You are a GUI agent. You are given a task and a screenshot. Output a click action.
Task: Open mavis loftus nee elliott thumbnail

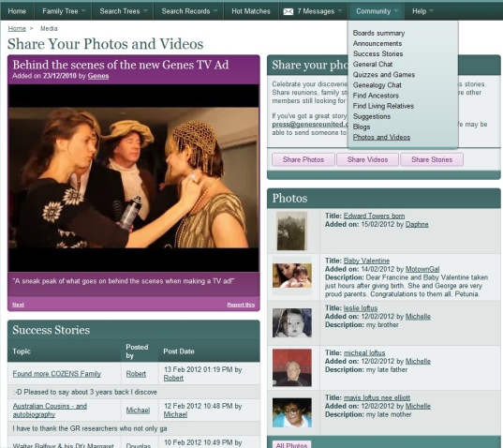[292, 412]
